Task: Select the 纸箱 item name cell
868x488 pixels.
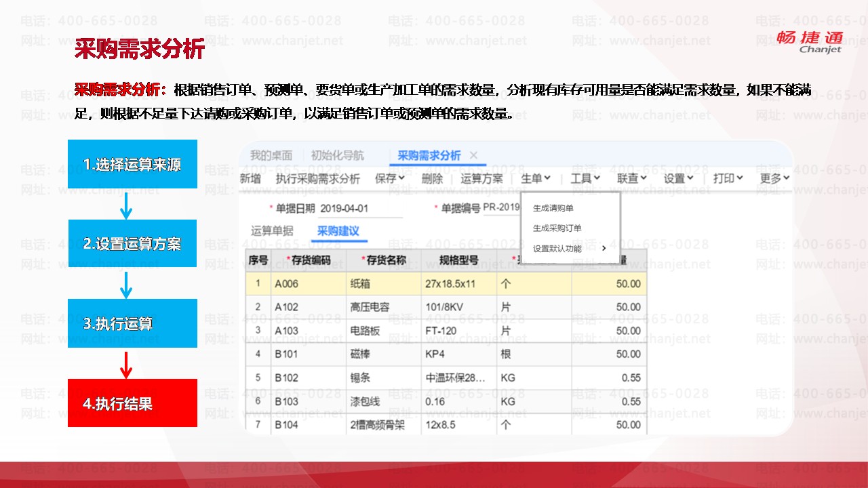Action: pos(383,283)
